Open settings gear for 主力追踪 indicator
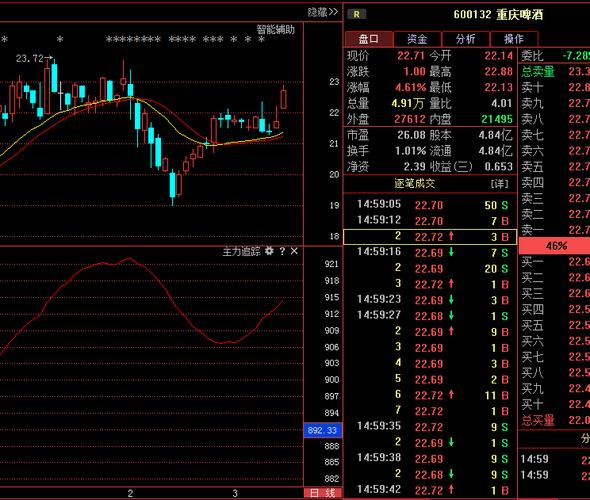 coord(269,251)
